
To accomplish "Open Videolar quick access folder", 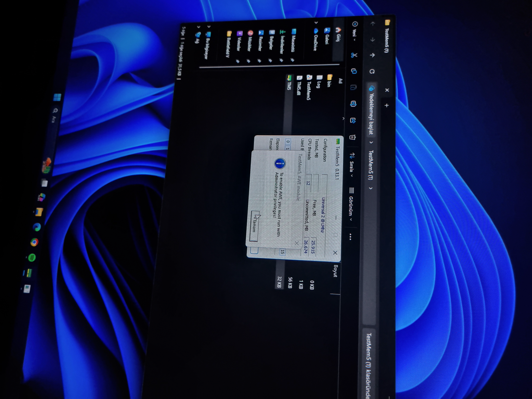I will pos(239,41).
